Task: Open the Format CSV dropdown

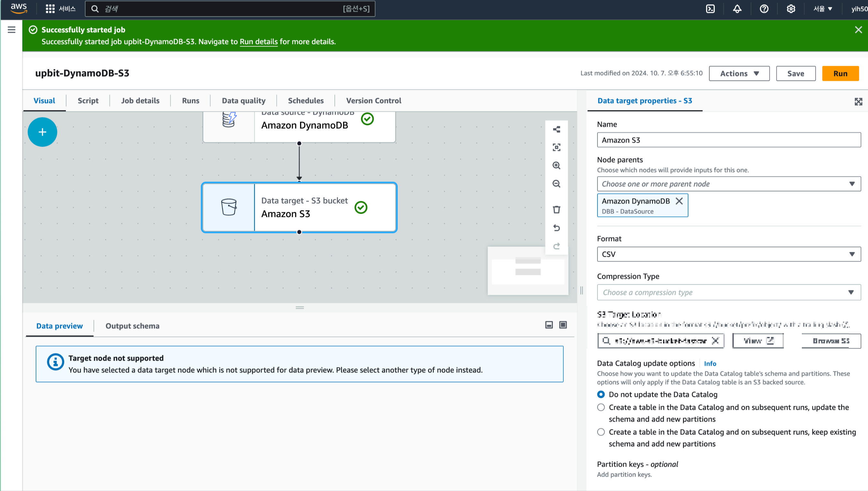Action: [729, 254]
